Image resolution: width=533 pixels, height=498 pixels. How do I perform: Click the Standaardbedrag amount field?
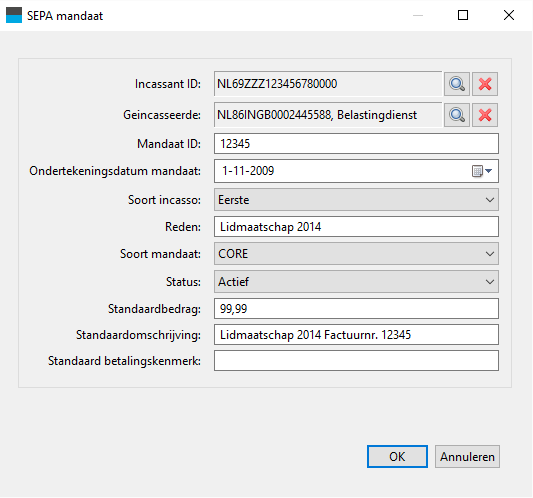[356, 309]
